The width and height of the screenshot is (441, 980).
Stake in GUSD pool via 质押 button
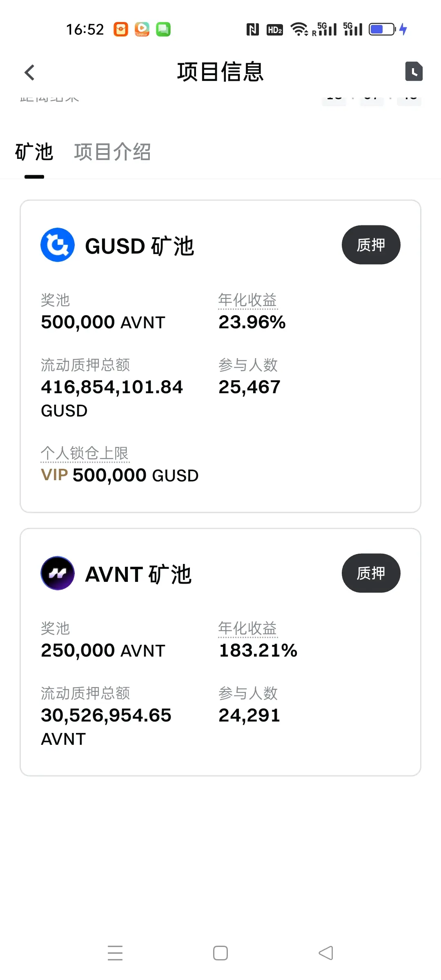point(371,245)
